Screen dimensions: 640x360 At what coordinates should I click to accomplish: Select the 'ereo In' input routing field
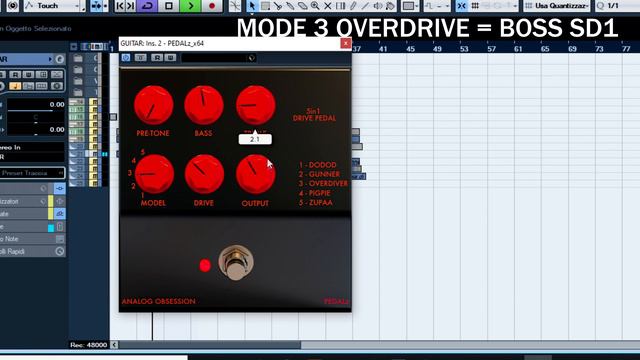32,147
